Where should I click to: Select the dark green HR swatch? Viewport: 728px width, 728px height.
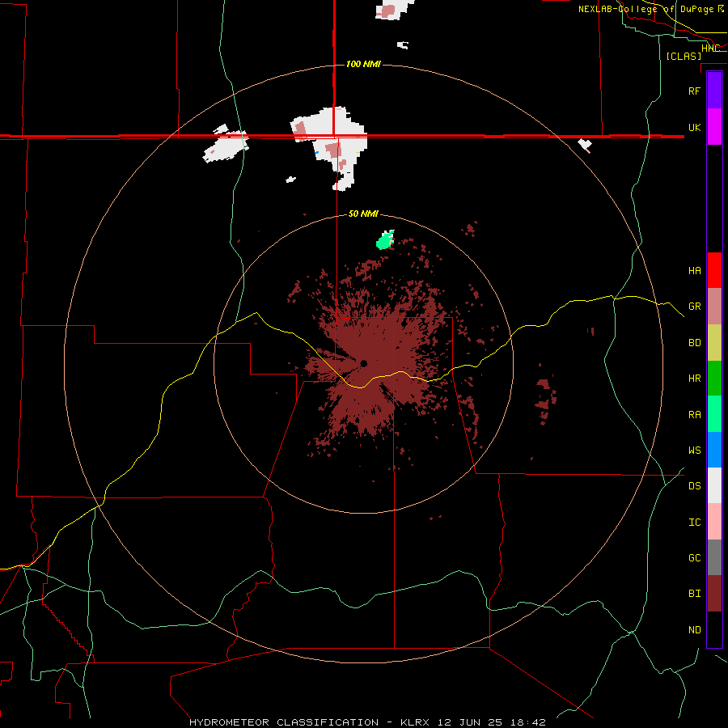[714, 378]
